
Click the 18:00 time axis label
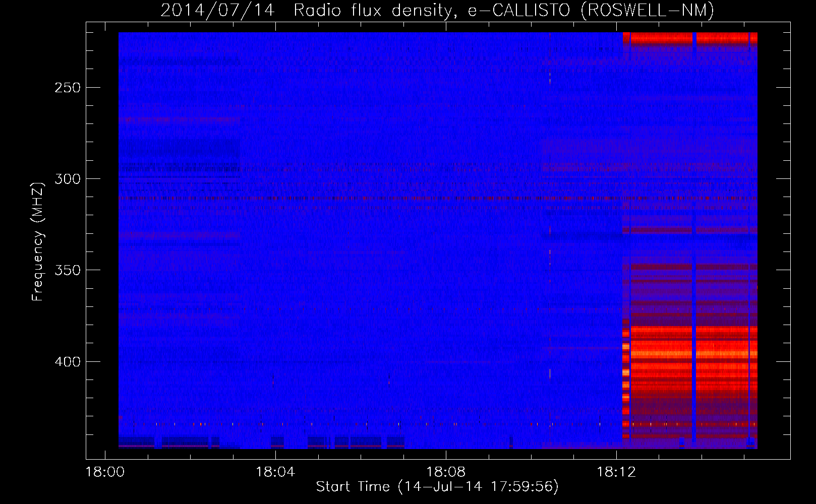105,472
